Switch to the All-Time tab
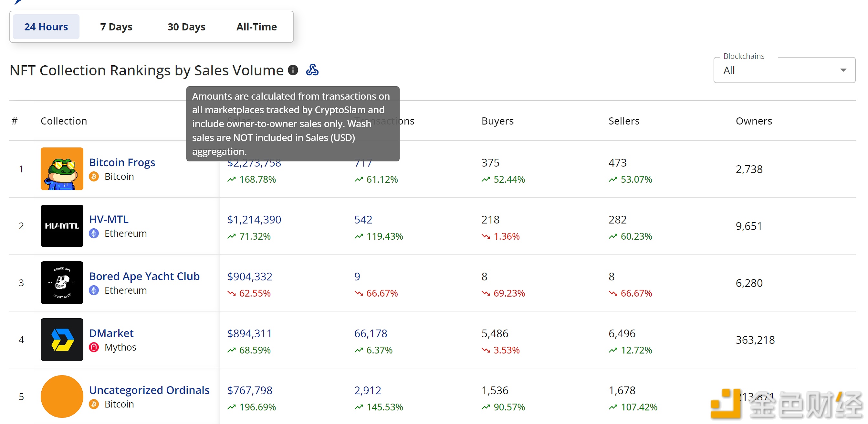Image resolution: width=868 pixels, height=424 pixels. pyautogui.click(x=256, y=27)
